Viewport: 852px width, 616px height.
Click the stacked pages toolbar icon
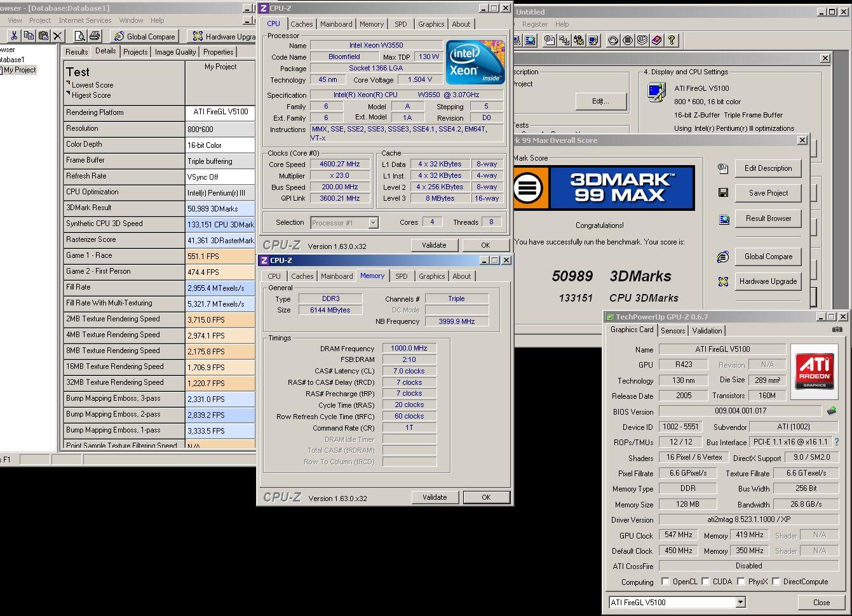point(642,40)
